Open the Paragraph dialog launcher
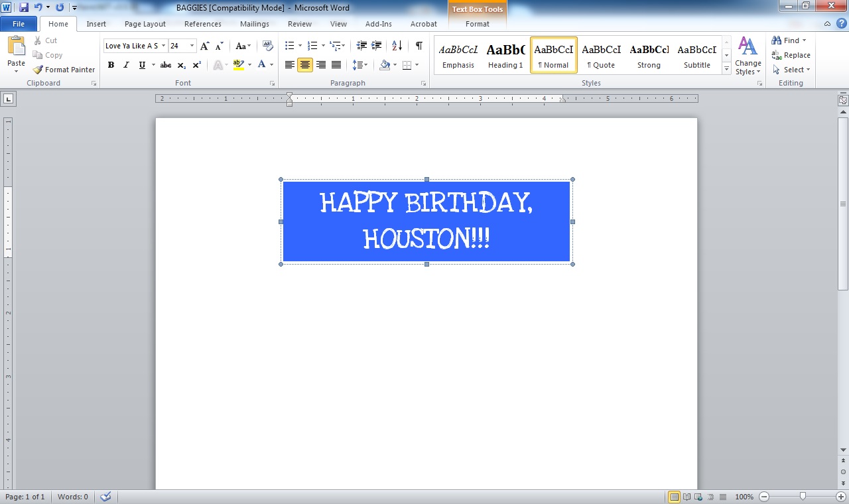The height and width of the screenshot is (504, 849). pyautogui.click(x=423, y=84)
